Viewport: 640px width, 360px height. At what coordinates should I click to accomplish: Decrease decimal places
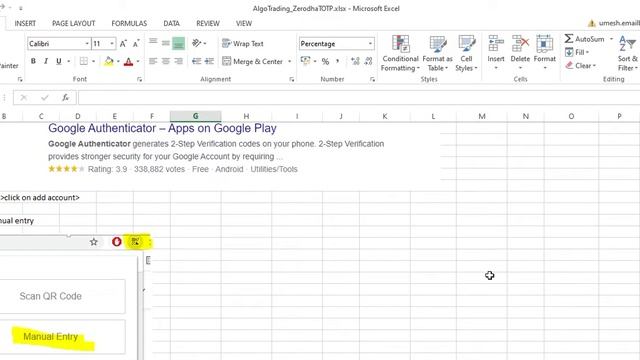[369, 61]
